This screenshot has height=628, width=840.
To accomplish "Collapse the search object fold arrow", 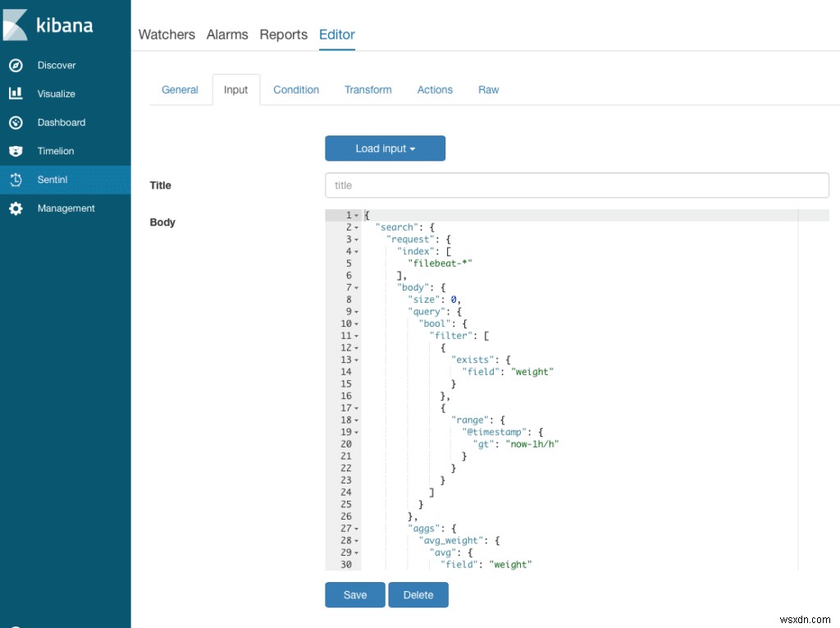I will coord(354,227).
